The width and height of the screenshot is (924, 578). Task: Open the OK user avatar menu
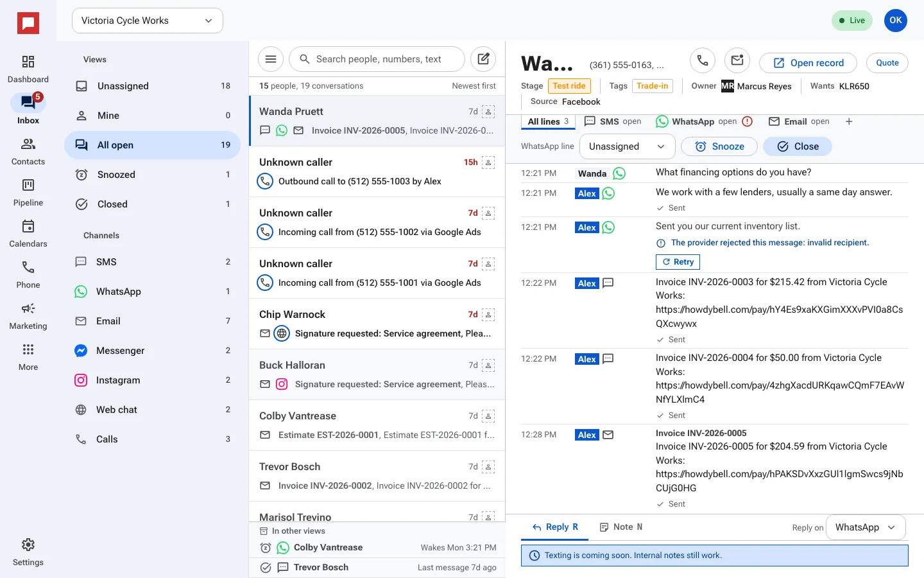tap(896, 21)
